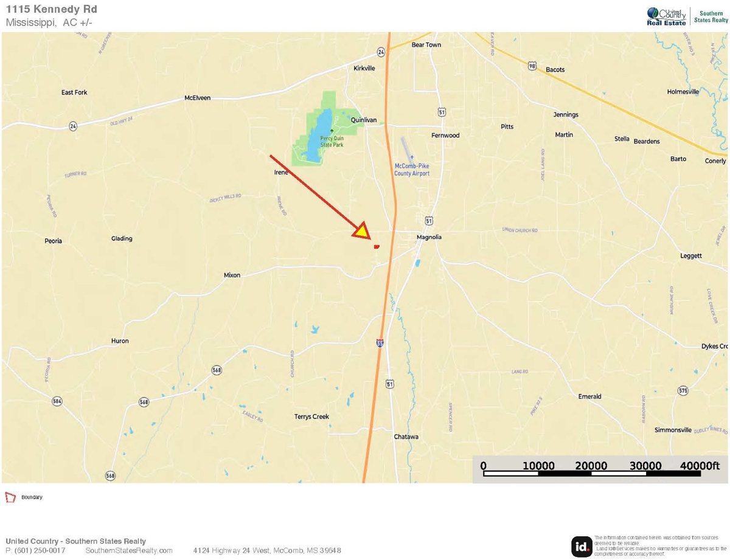Click the red Boundary legend symbol
Screen dimensions: 730x560
click(x=10, y=497)
